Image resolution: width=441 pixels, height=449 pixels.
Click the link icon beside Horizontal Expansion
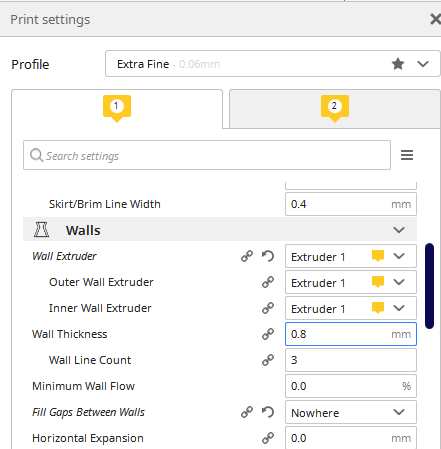pyautogui.click(x=268, y=438)
